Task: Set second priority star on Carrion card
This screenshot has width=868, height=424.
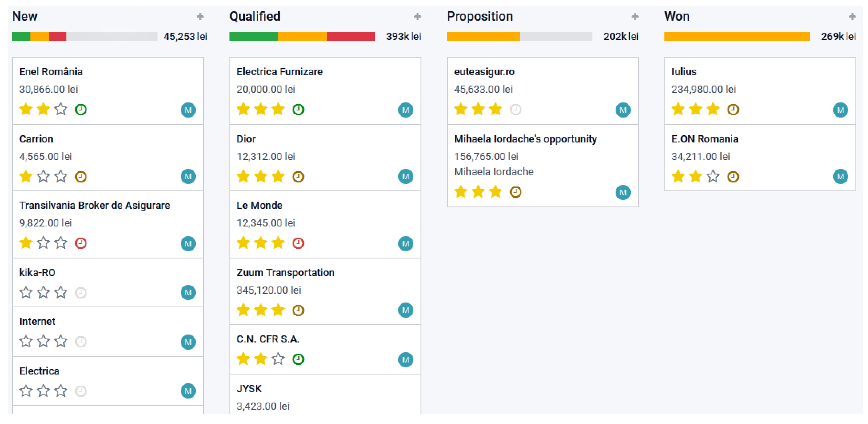Action: pyautogui.click(x=43, y=177)
